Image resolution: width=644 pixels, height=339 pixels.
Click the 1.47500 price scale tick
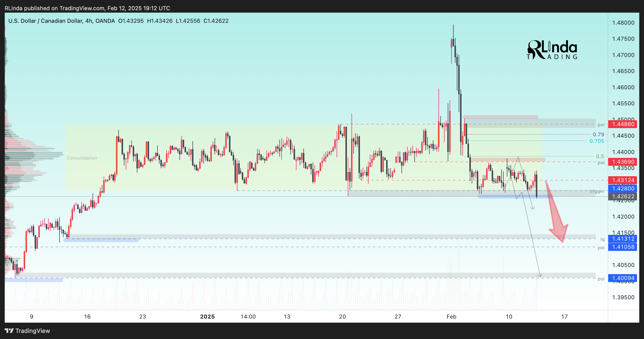coord(623,39)
